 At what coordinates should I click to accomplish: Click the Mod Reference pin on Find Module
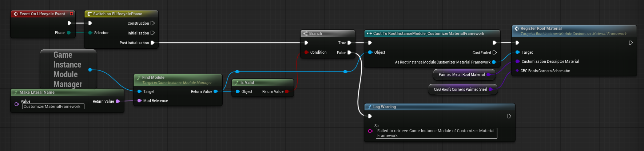pyautogui.click(x=139, y=101)
